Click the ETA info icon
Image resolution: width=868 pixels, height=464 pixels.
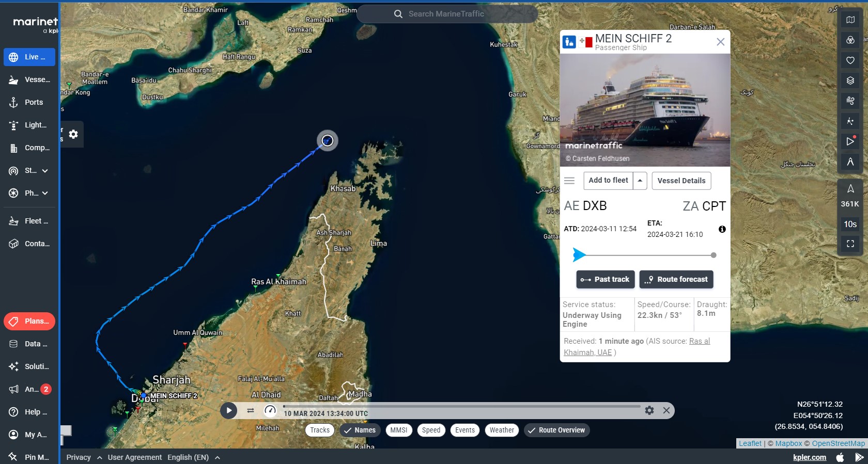click(x=722, y=229)
